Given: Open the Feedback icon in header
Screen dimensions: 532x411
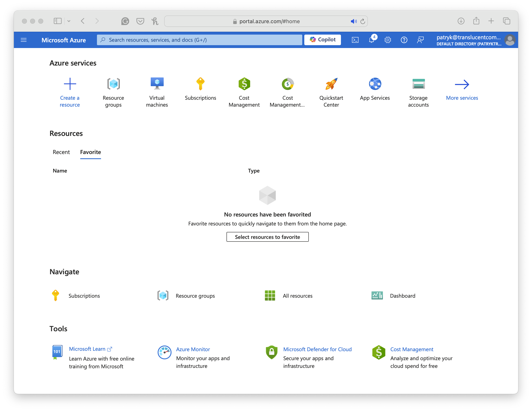Looking at the screenshot, I should (420, 40).
